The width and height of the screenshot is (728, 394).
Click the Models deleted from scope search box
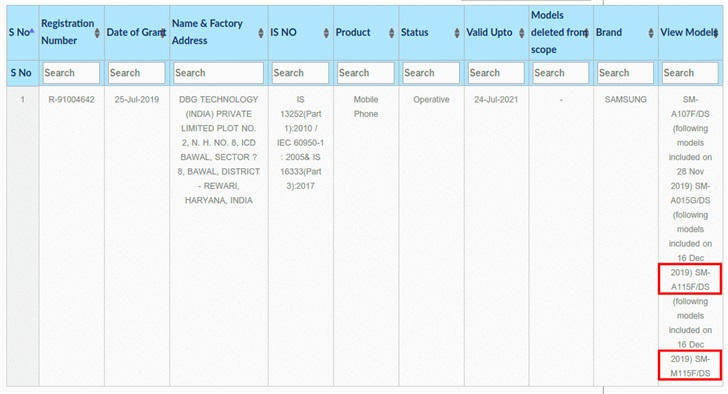click(x=561, y=73)
